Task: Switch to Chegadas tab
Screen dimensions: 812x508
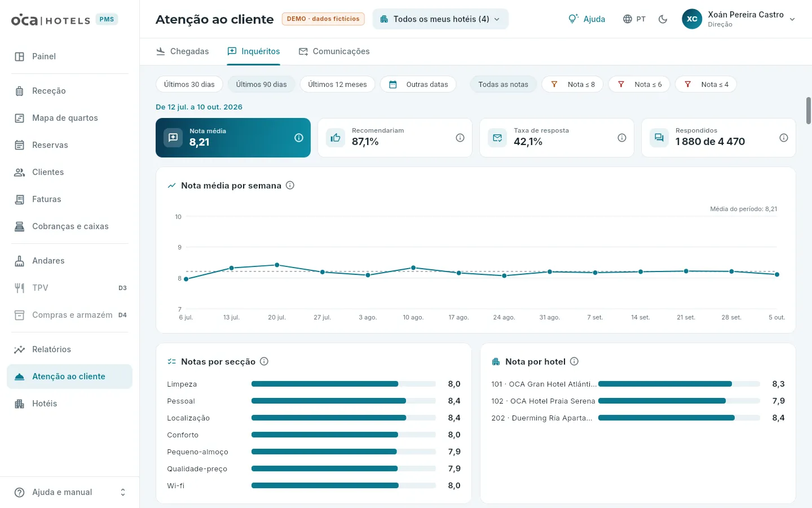Action: click(182, 51)
